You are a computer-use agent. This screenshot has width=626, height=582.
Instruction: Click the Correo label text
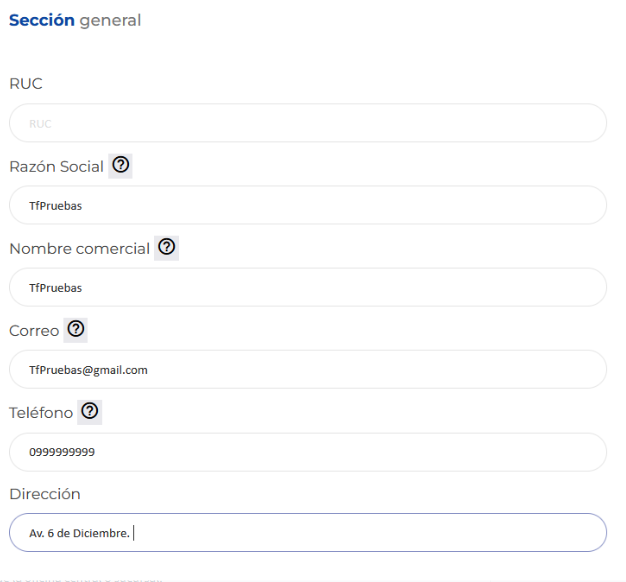[34, 331]
